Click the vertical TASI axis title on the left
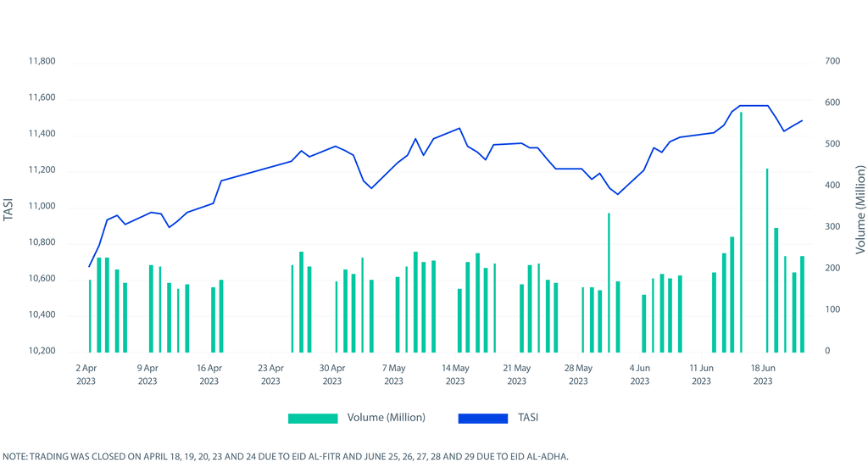Viewport: 868px width, 461px height. point(9,208)
